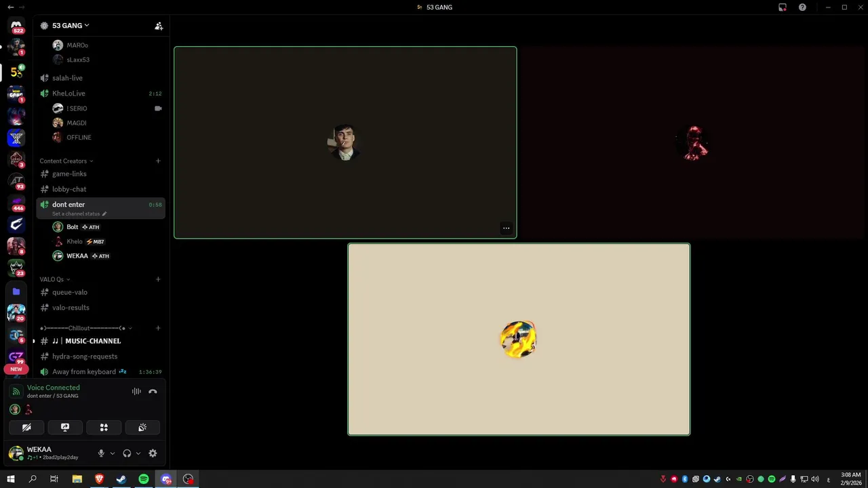The image size is (868, 488).
Task: Open input device options arrow next to microphone
Action: (x=112, y=453)
